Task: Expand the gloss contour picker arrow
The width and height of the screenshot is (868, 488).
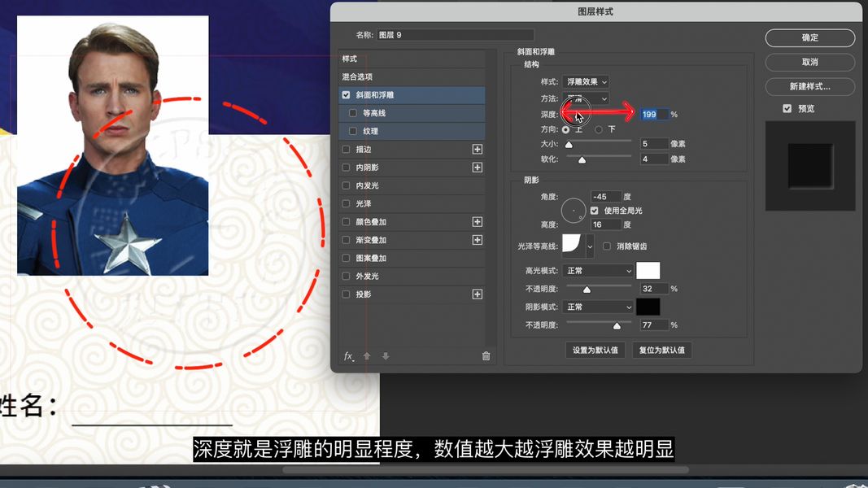Action: [590, 246]
